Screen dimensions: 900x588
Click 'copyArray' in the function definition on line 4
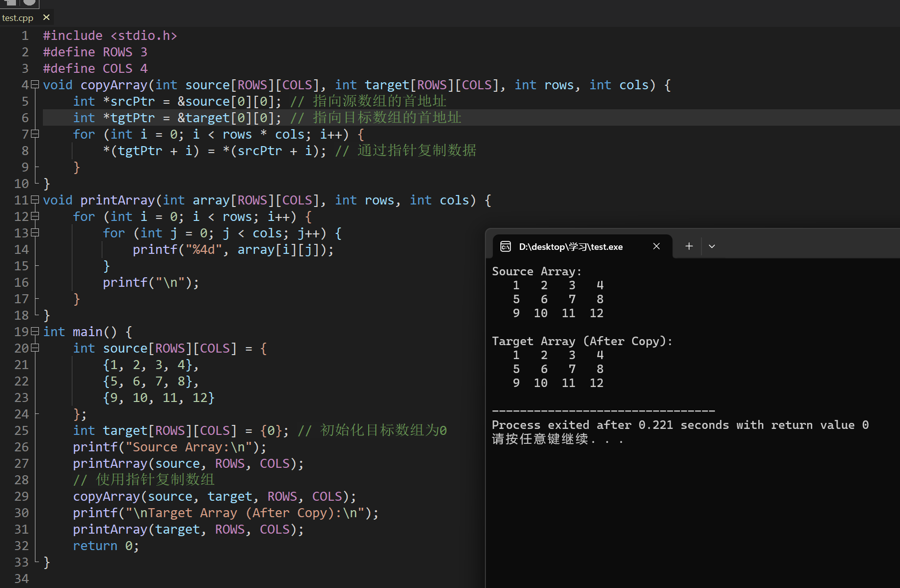114,85
